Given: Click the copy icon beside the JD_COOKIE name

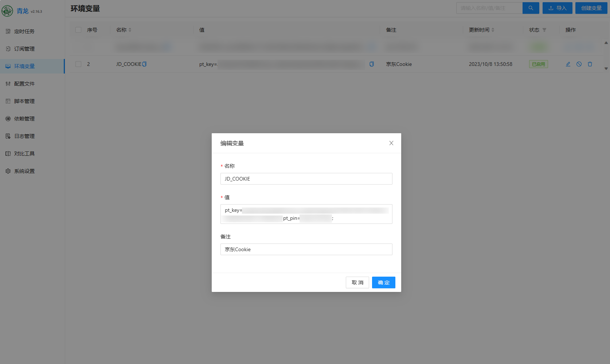Looking at the screenshot, I should pos(144,64).
